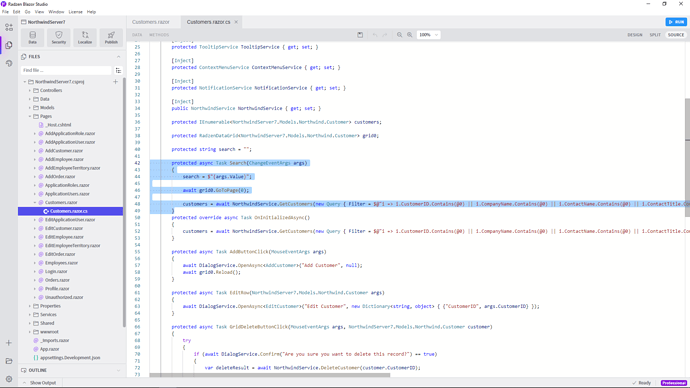Viewport: 690px width, 388px height.
Task: Click the redo arrow in editor toolbar
Action: pyautogui.click(x=385, y=35)
